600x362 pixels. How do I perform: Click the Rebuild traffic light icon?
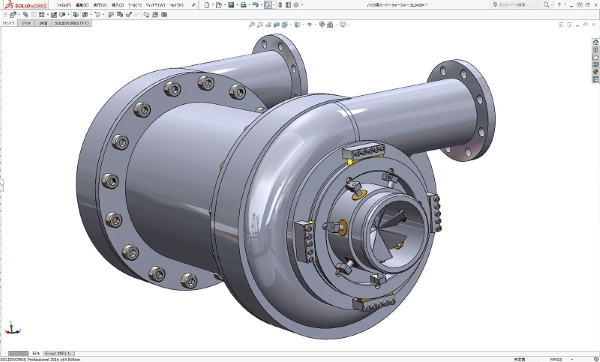click(280, 5)
